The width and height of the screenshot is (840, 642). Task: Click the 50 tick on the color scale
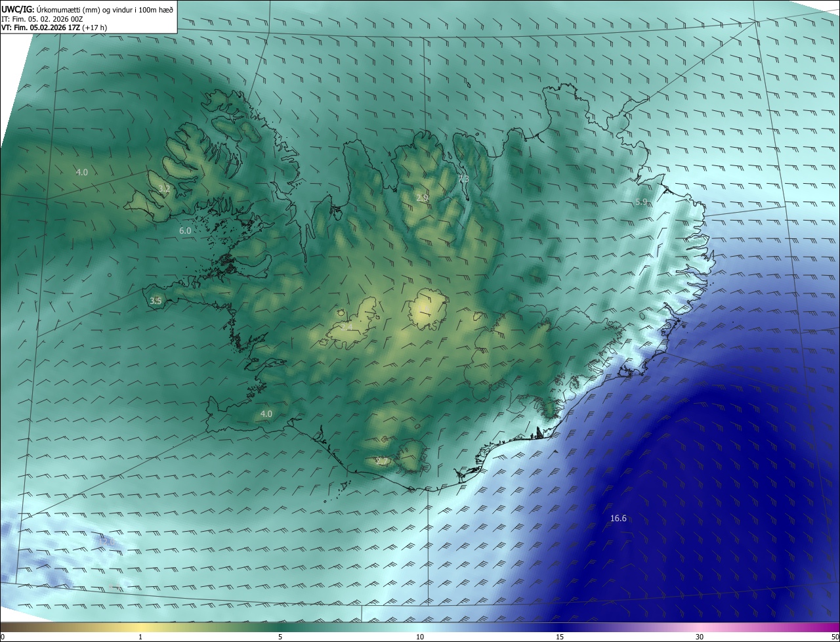point(835,637)
